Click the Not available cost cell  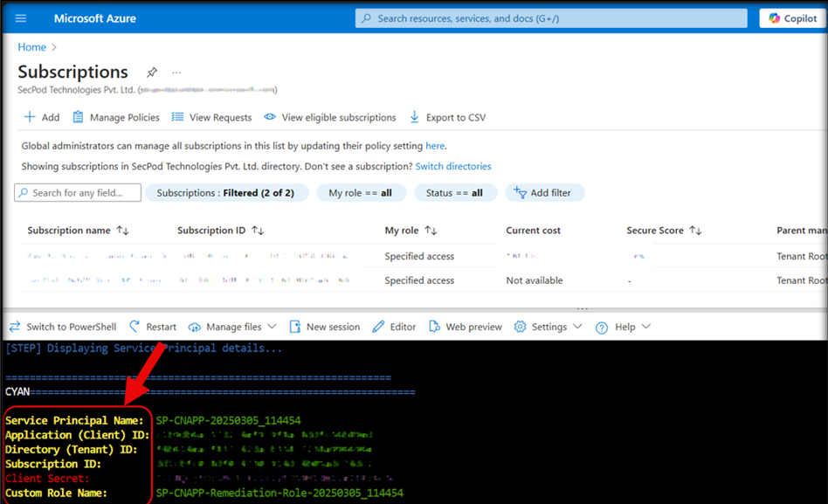[535, 280]
